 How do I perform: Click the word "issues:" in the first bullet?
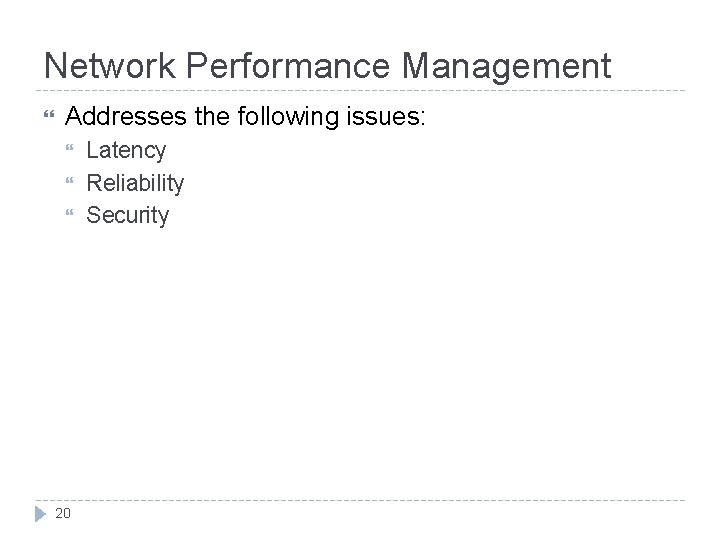386,116
